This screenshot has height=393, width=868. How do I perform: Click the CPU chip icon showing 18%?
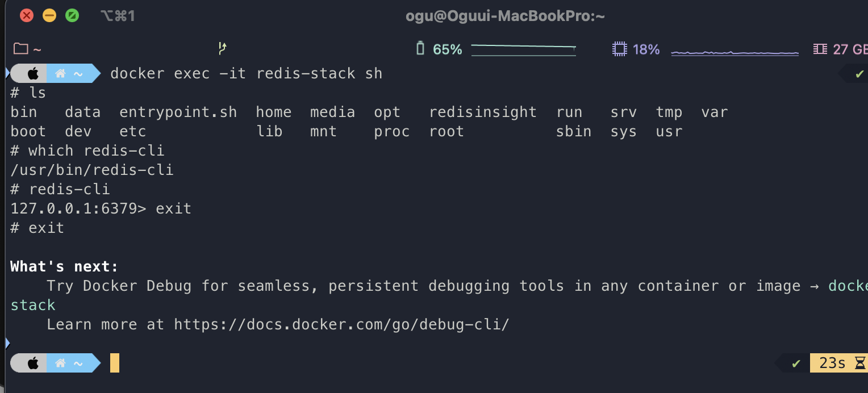(619, 49)
